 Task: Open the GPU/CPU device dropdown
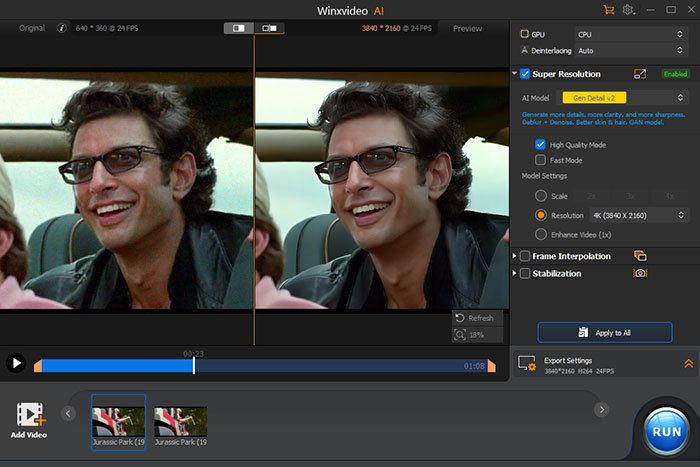[x=630, y=34]
